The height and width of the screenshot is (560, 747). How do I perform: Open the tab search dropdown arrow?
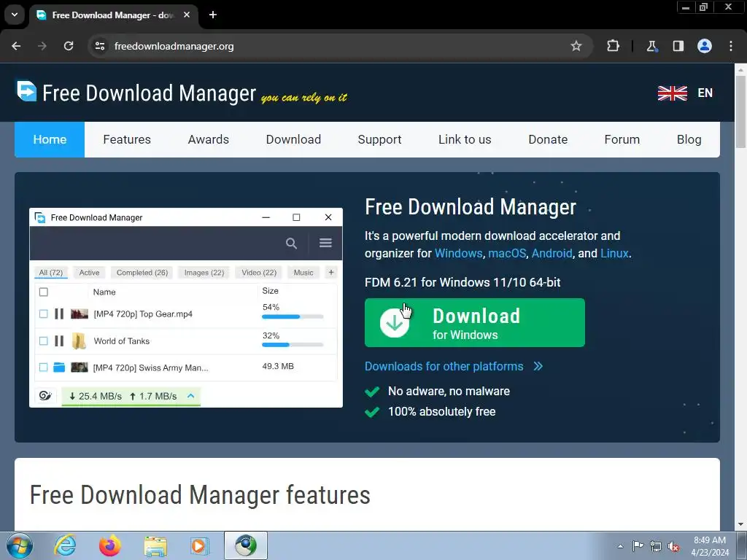[15, 15]
